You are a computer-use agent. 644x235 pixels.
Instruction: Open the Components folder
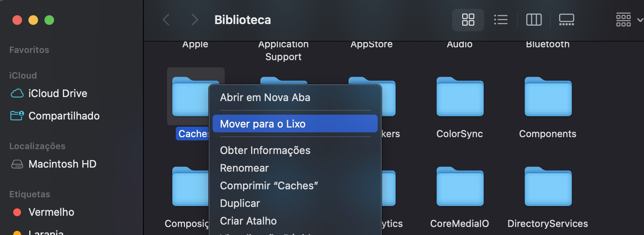[547, 97]
